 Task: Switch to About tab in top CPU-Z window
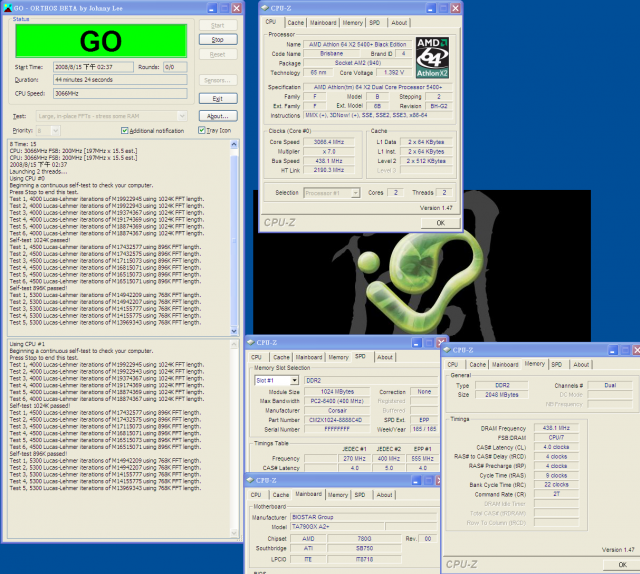pos(399,22)
